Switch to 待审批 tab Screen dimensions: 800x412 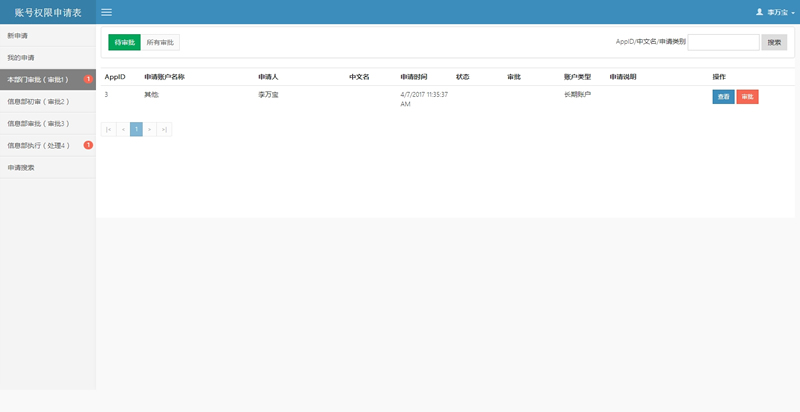click(x=124, y=42)
